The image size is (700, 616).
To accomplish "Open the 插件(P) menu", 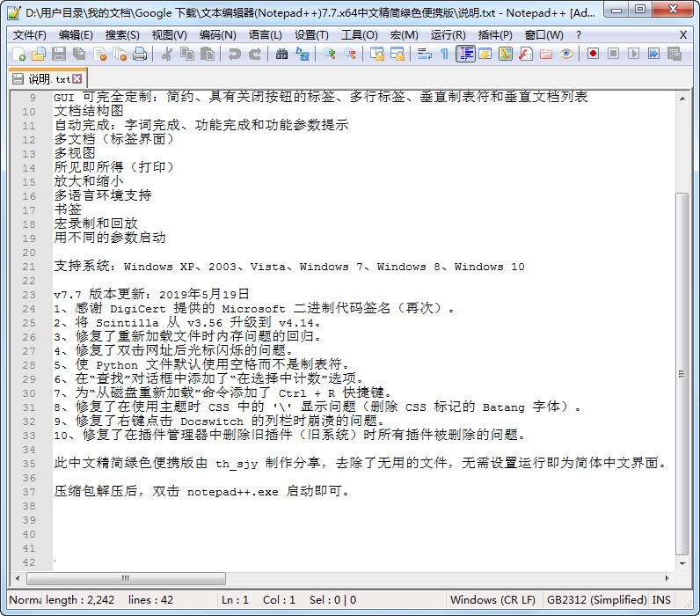I will click(x=495, y=35).
